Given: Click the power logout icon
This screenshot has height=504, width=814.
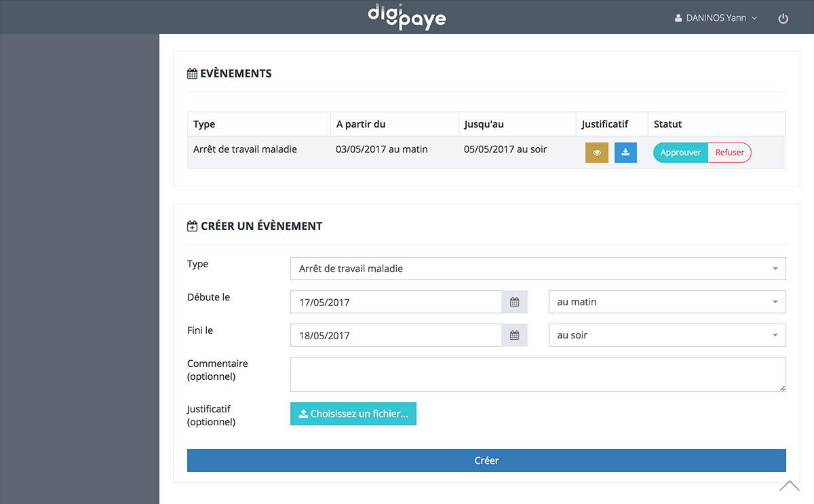Looking at the screenshot, I should point(783,19).
